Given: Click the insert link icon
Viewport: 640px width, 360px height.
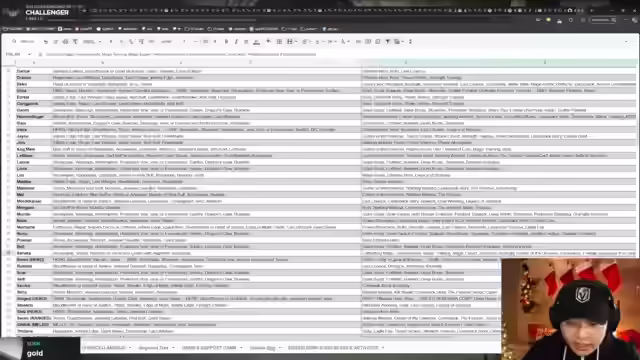Looking at the screenshot, I should coord(358,42).
